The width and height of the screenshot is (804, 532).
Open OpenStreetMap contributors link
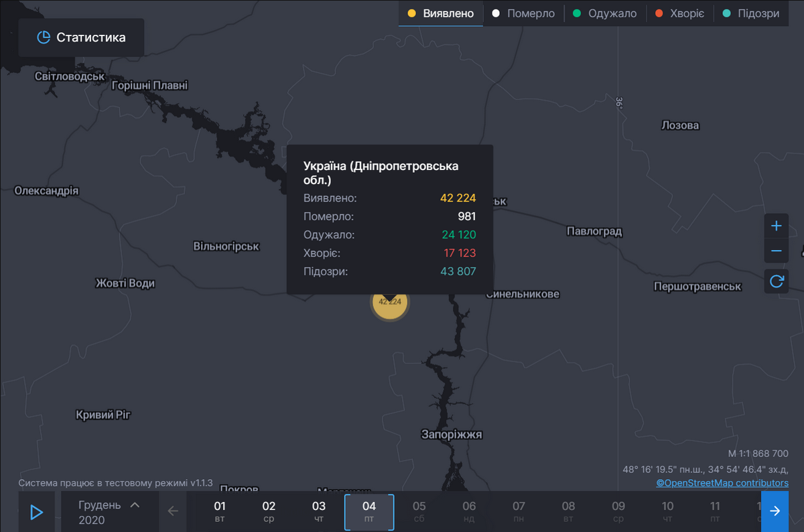pyautogui.click(x=722, y=482)
